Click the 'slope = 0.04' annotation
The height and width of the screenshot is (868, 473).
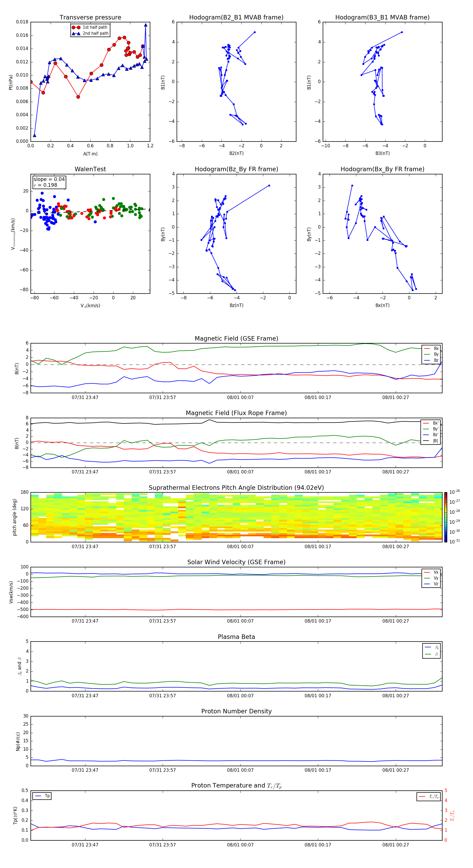(x=49, y=179)
